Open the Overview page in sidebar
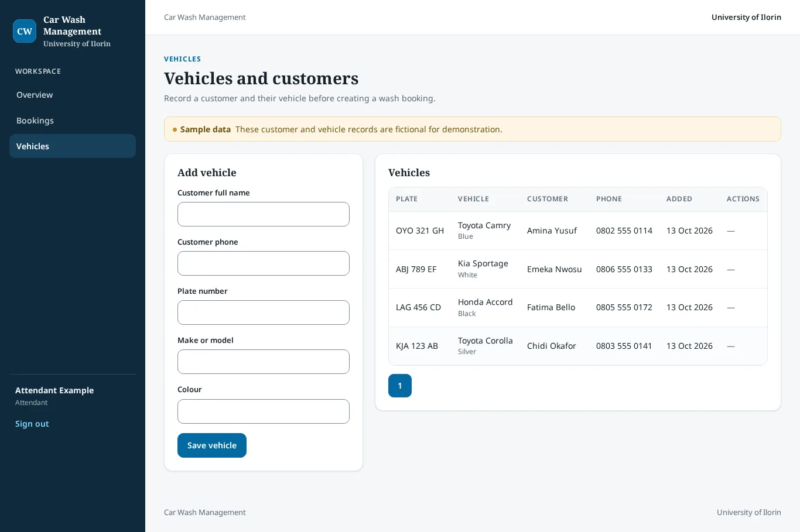800x532 pixels. click(73, 95)
